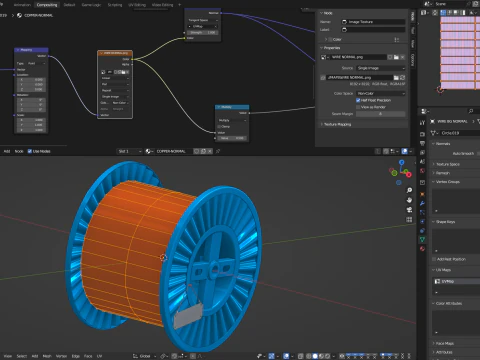Open the Slot 1 material slot dropdown

tap(130, 151)
